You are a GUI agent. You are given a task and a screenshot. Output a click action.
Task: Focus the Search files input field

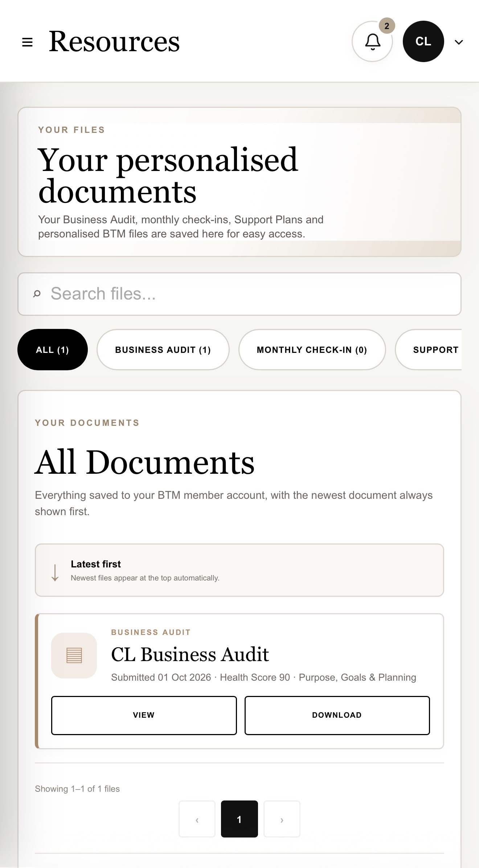239,294
